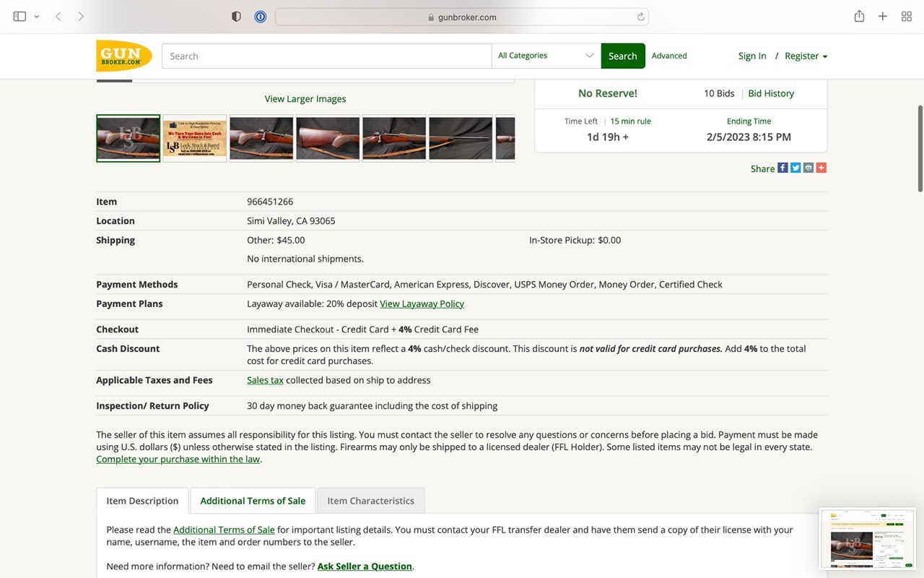Viewport: 924px width, 578px height.
Task: Open Safari's Share menu icon
Action: 859,17
